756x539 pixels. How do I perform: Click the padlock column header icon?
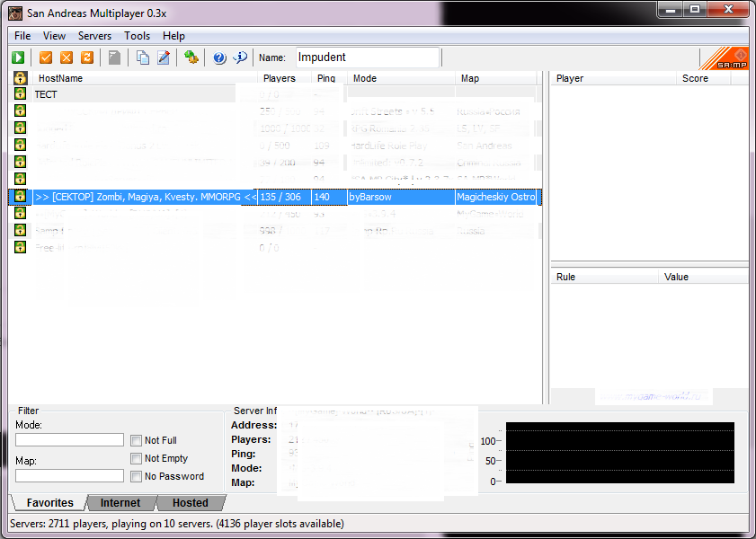pos(21,78)
